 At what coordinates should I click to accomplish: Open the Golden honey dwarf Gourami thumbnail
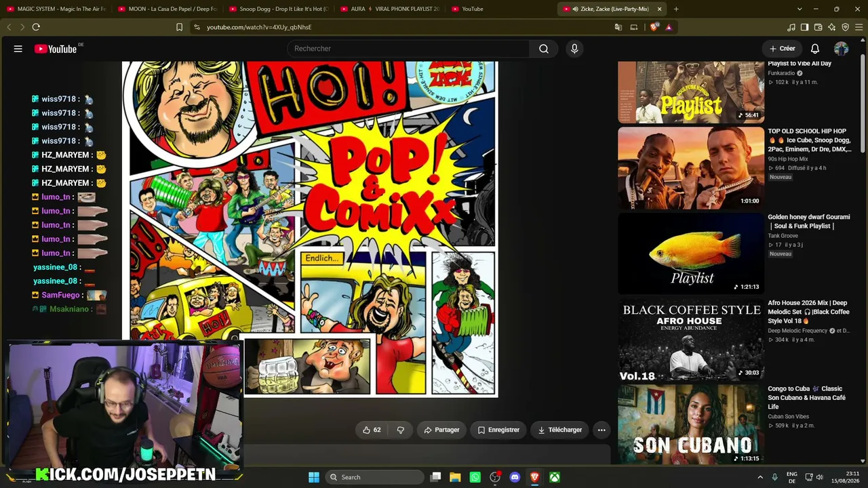[691, 253]
